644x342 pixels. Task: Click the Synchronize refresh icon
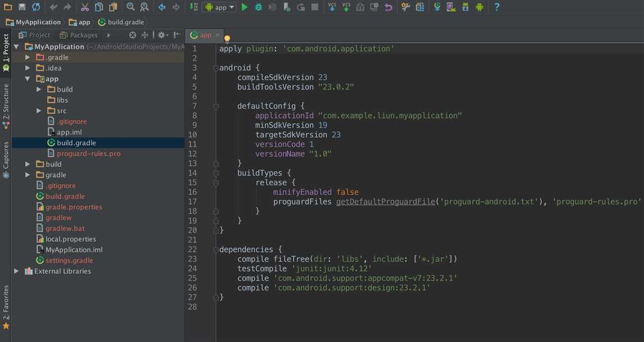tap(36, 7)
